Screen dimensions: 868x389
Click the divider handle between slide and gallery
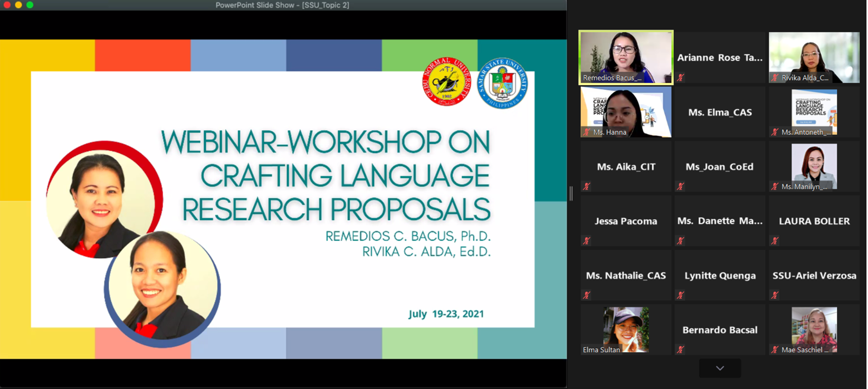tap(571, 194)
